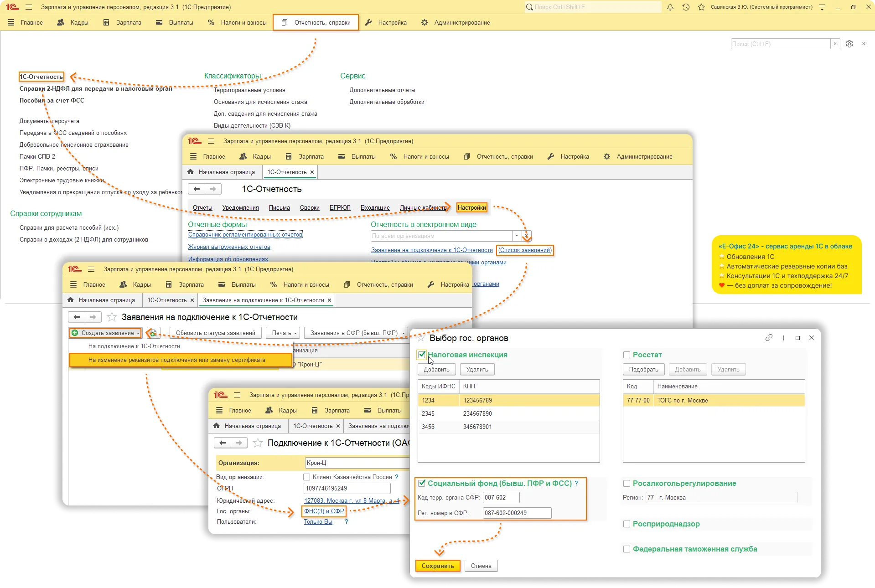
Task: Toggle Социальный фонд (бывш. ПФР и ФСС) checkbox
Action: click(x=422, y=483)
